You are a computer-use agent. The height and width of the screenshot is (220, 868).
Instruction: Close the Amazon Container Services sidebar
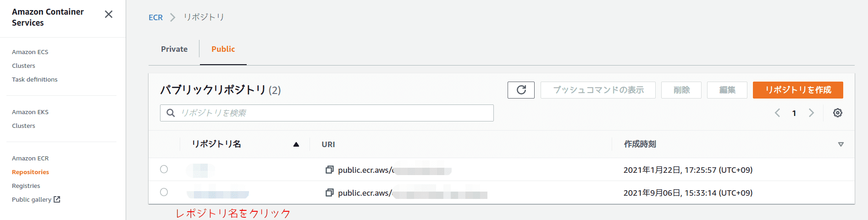109,14
